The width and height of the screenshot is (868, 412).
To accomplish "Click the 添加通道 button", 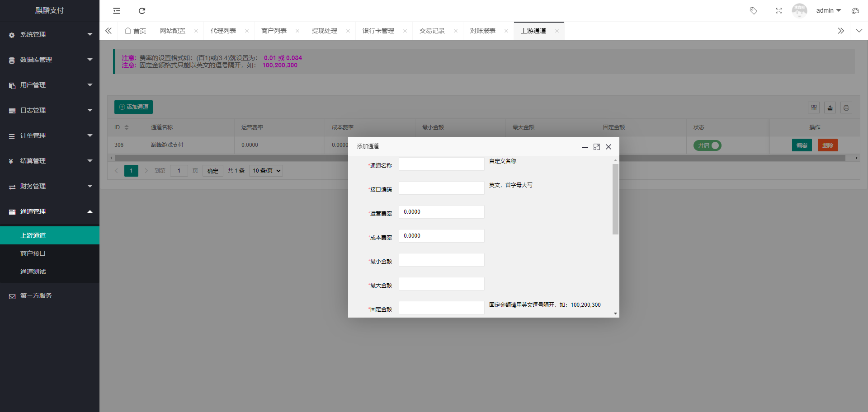I will [x=133, y=107].
